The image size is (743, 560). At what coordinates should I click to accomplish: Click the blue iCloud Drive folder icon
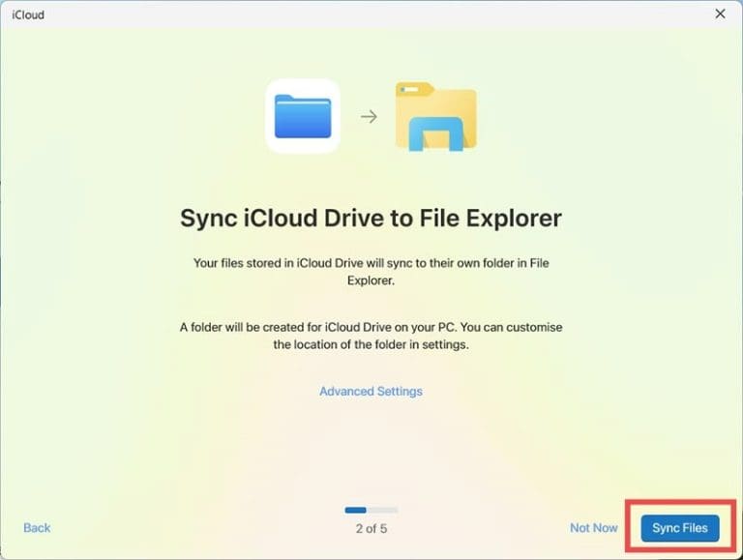(x=303, y=116)
